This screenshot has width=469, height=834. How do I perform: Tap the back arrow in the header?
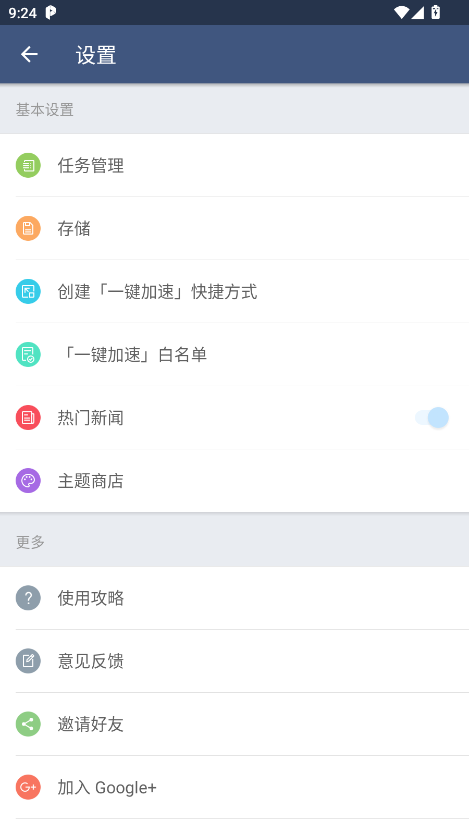[29, 54]
